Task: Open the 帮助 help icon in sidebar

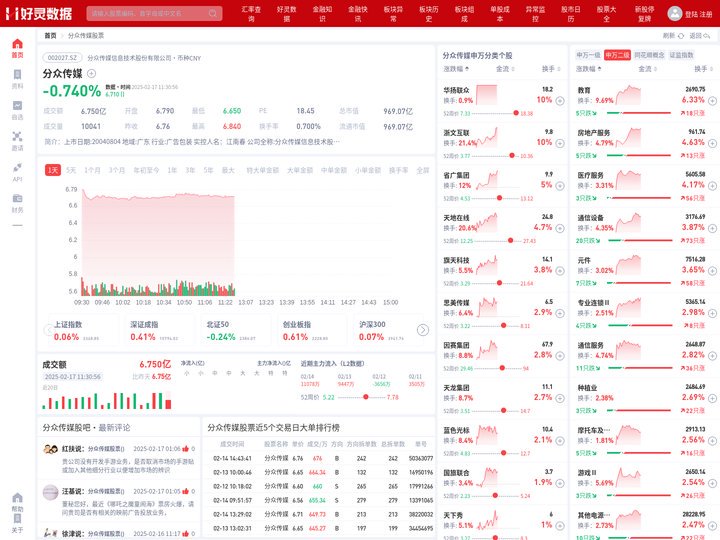Action: click(x=17, y=502)
